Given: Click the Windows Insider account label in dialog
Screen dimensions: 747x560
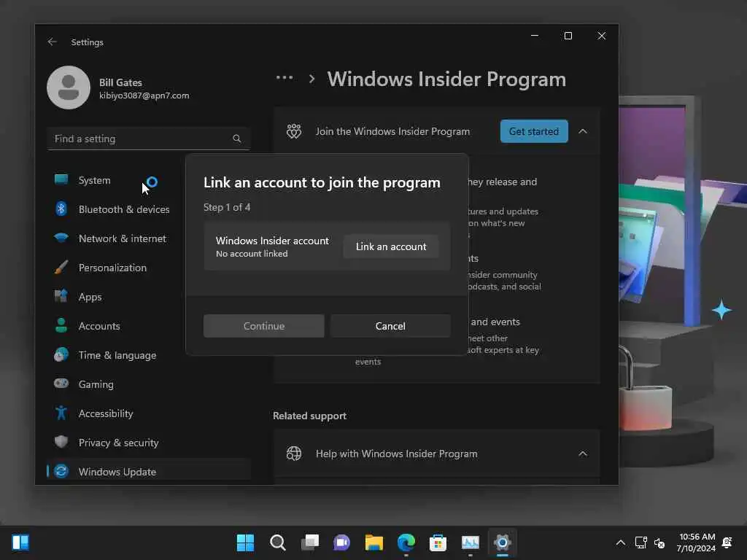Looking at the screenshot, I should 272,241.
